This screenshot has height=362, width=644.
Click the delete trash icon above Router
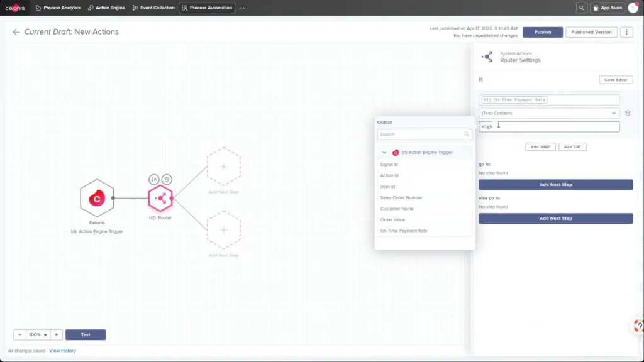coord(166,179)
